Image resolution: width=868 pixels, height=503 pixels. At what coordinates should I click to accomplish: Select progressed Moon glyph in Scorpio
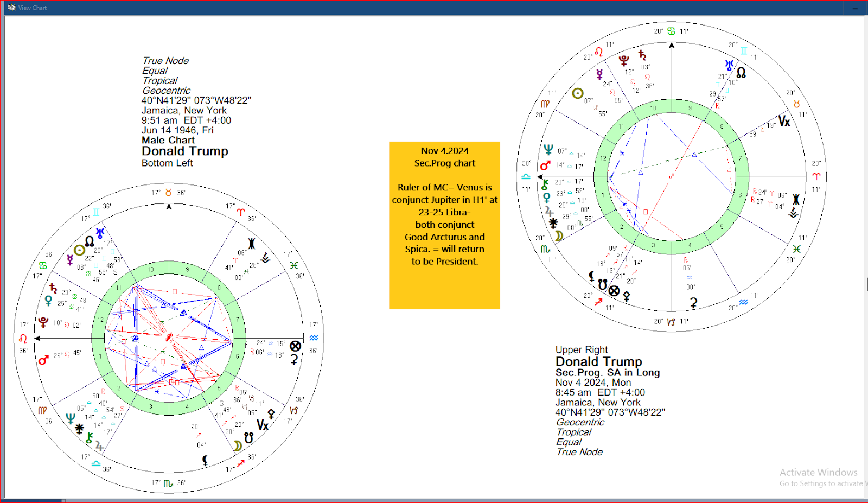pyautogui.click(x=559, y=235)
